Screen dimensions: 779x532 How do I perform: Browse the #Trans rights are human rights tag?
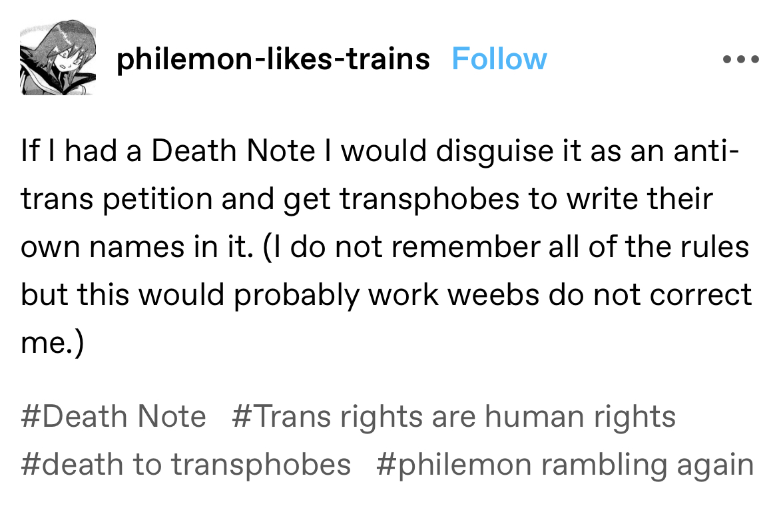(x=454, y=417)
